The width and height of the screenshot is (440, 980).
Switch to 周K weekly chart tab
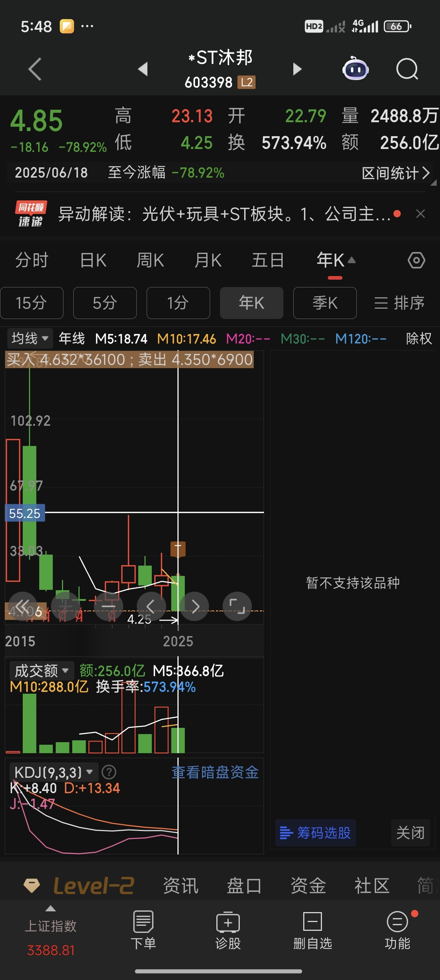coord(150,261)
